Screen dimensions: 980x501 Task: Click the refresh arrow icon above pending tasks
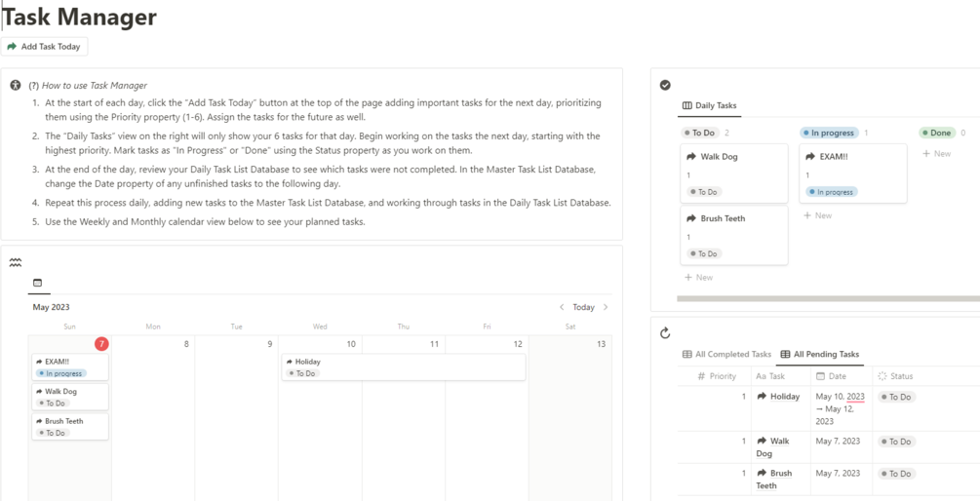[x=665, y=332]
